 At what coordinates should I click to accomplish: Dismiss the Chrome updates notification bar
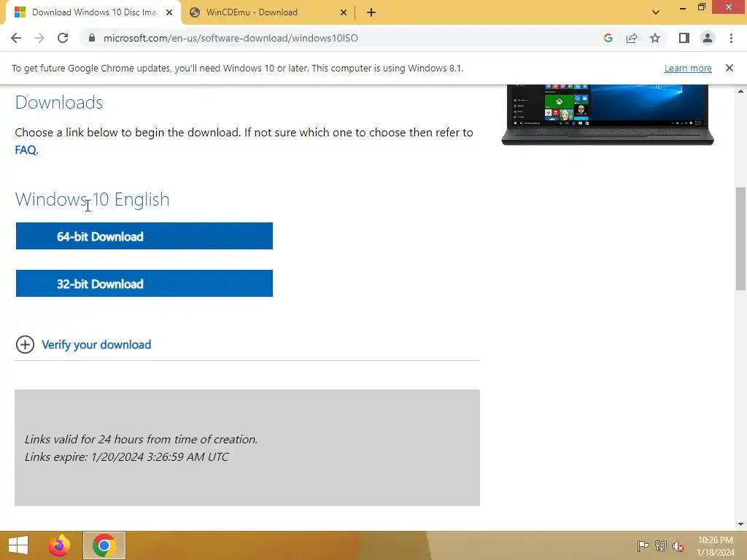tap(729, 68)
